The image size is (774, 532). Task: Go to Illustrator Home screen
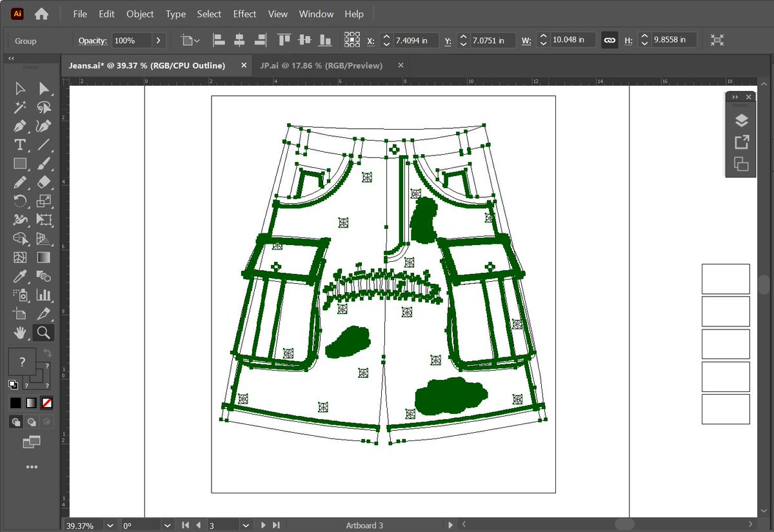tap(41, 14)
